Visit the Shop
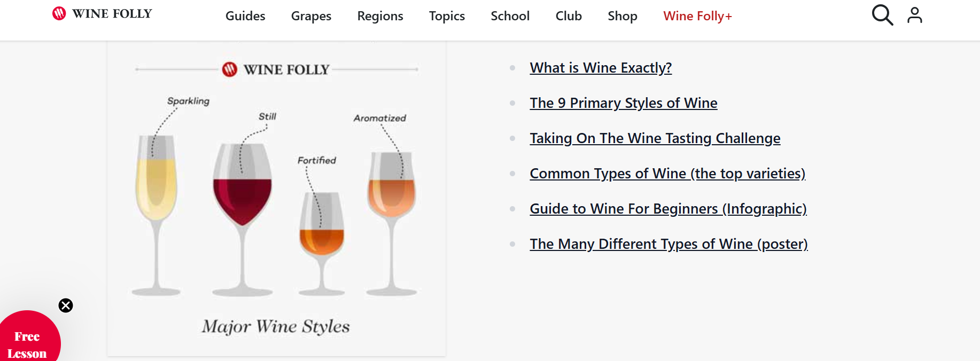The image size is (980, 361). click(x=622, y=16)
